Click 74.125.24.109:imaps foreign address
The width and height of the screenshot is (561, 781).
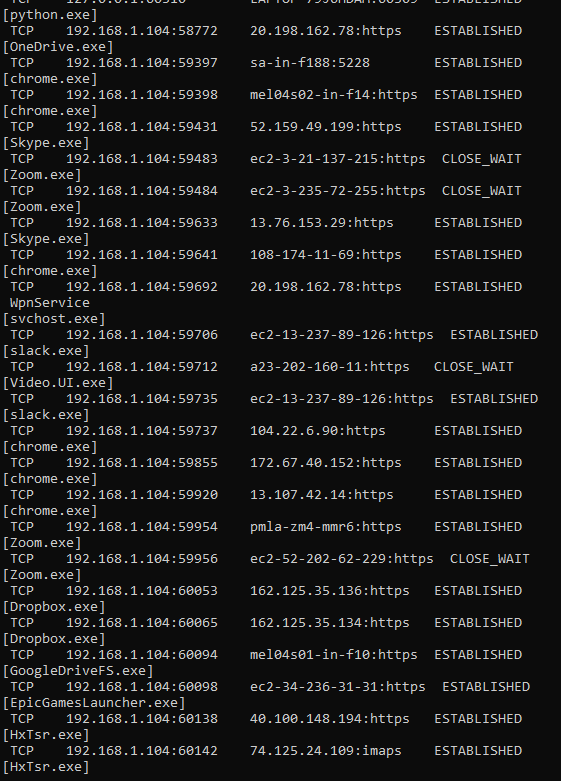[x=326, y=751]
